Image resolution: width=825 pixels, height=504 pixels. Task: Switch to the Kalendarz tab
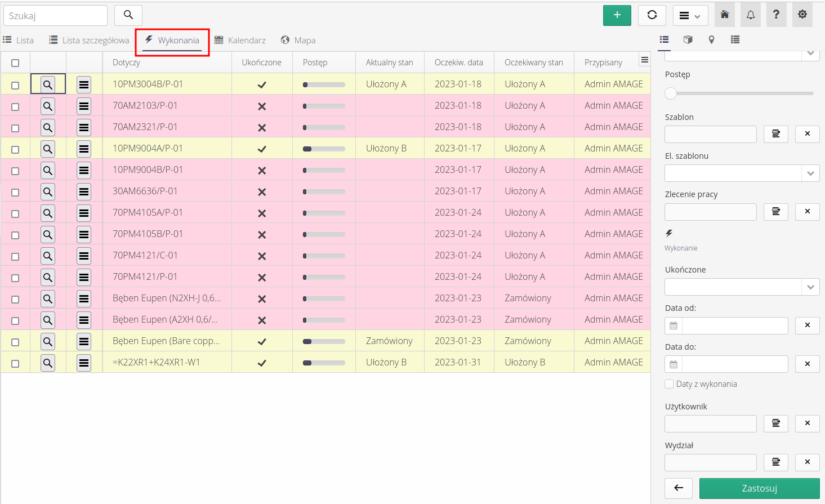240,41
